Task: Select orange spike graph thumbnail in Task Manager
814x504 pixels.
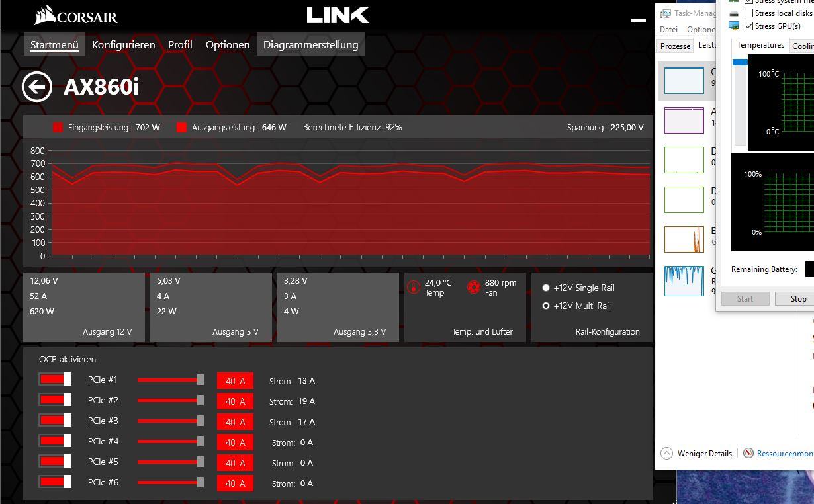Action: 684,239
